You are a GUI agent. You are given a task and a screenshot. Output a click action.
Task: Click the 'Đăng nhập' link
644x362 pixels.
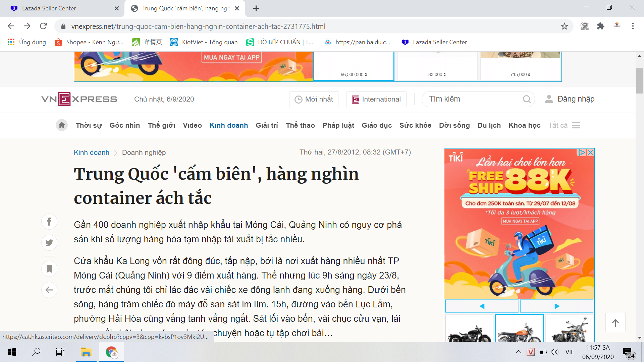pyautogui.click(x=576, y=99)
